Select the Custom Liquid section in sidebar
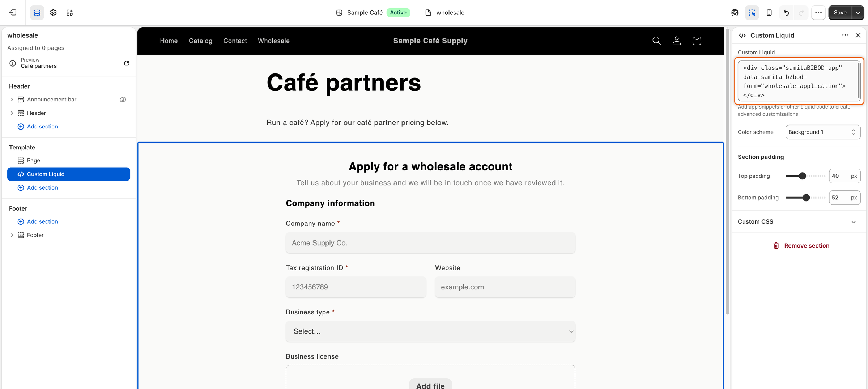Screen dimensions: 868x389 click(x=69, y=174)
